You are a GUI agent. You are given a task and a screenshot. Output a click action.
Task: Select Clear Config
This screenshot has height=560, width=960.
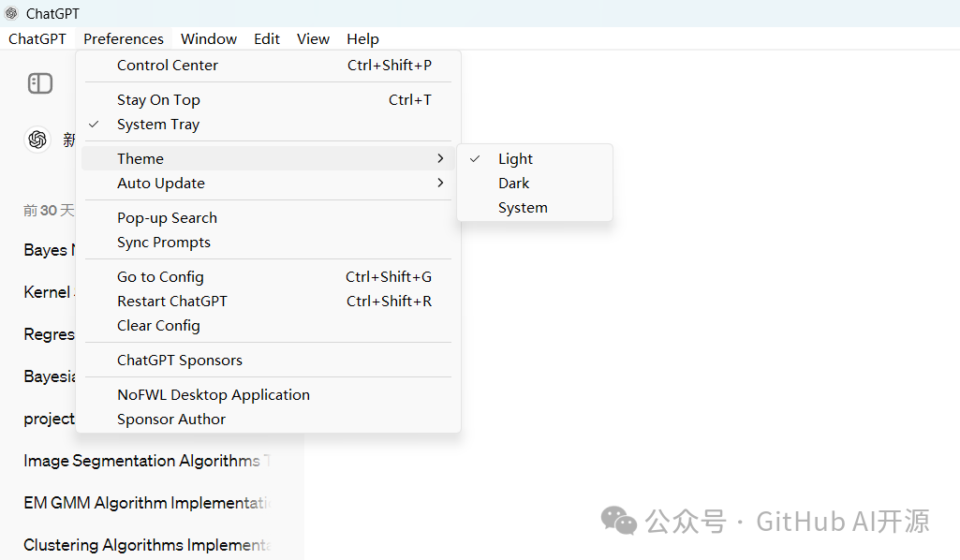pos(268,326)
